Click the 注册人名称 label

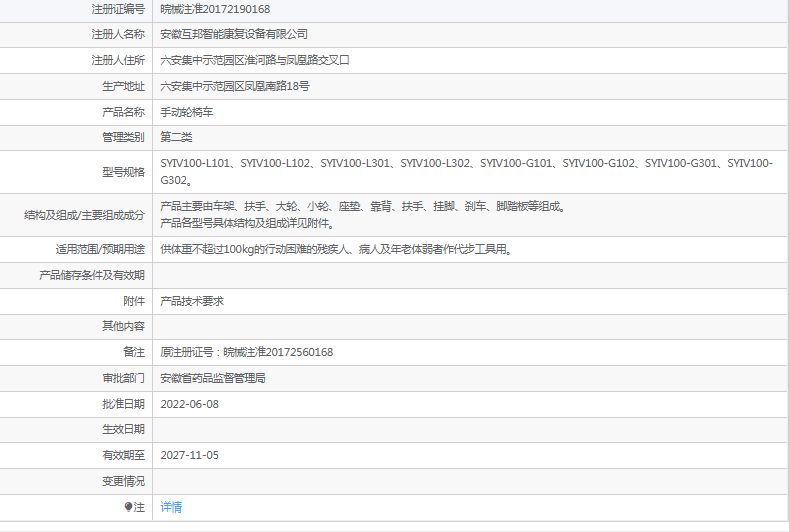click(x=118, y=34)
